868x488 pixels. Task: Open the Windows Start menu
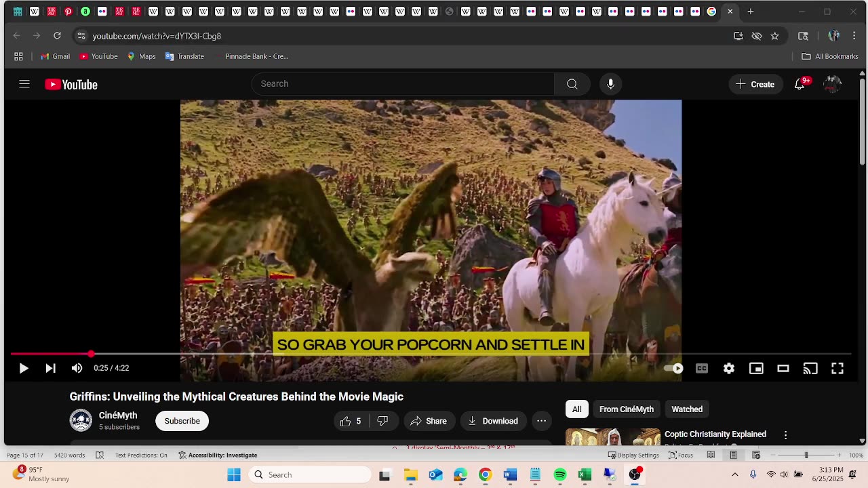[234, 474]
